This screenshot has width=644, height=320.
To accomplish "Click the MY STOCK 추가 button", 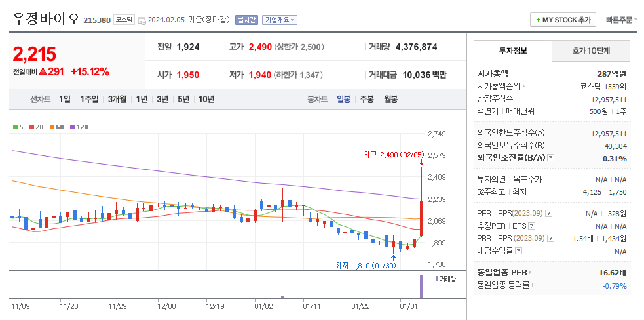I will [x=563, y=20].
